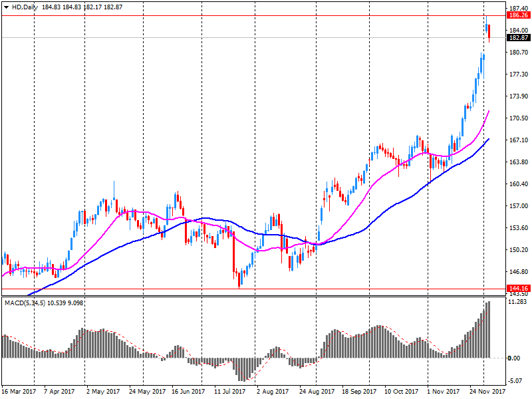Click the 187.40 price scale value
The height and width of the screenshot is (399, 532).
pyautogui.click(x=517, y=9)
